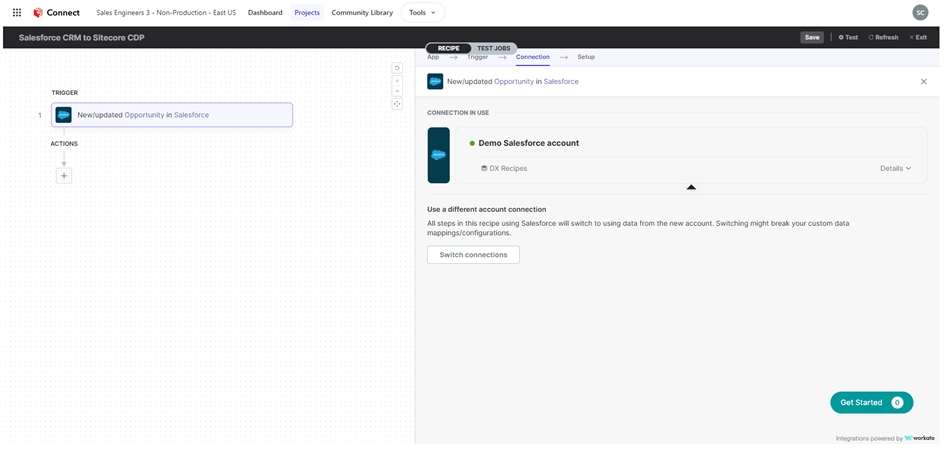Select the Connection step
This screenshot has height=450, width=945.
tap(533, 57)
